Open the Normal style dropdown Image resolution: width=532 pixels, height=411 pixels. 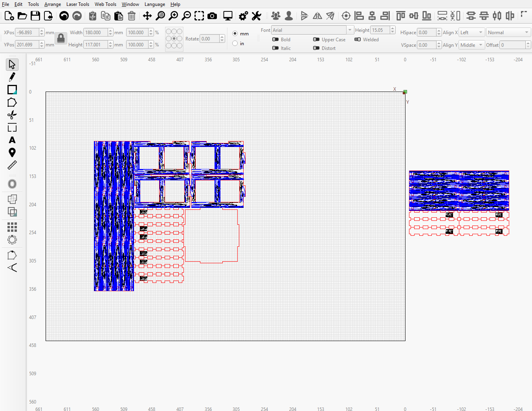508,33
